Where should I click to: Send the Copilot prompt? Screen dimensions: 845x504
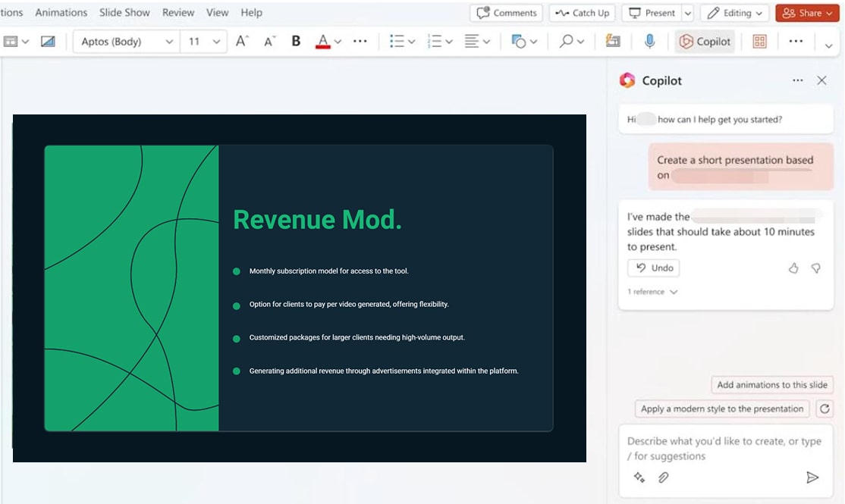812,477
